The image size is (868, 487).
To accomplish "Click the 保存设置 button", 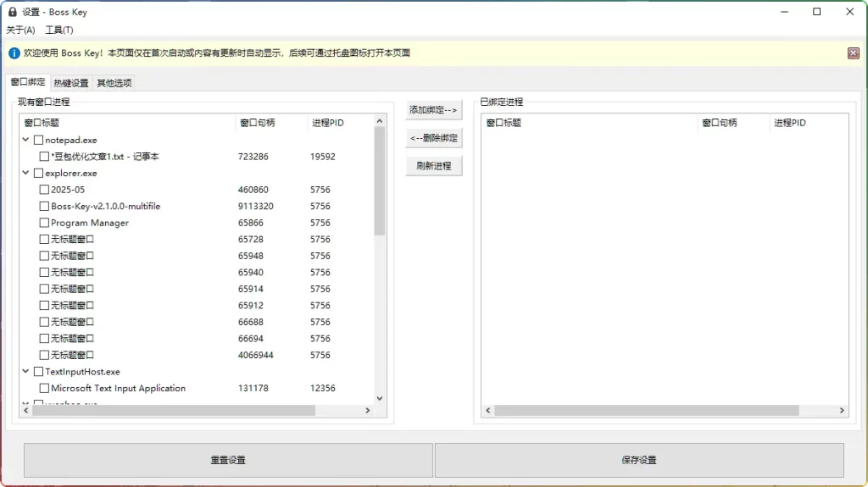I will (639, 460).
